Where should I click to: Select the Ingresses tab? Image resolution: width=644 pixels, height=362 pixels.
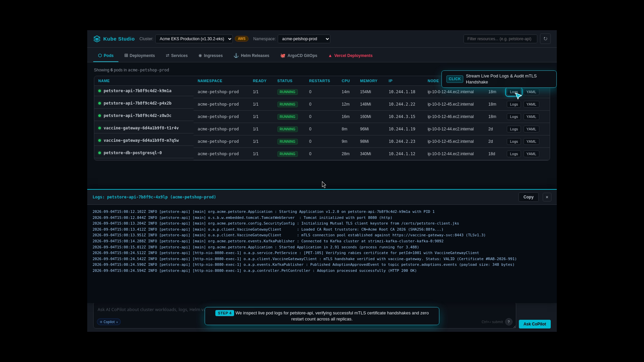click(210, 56)
